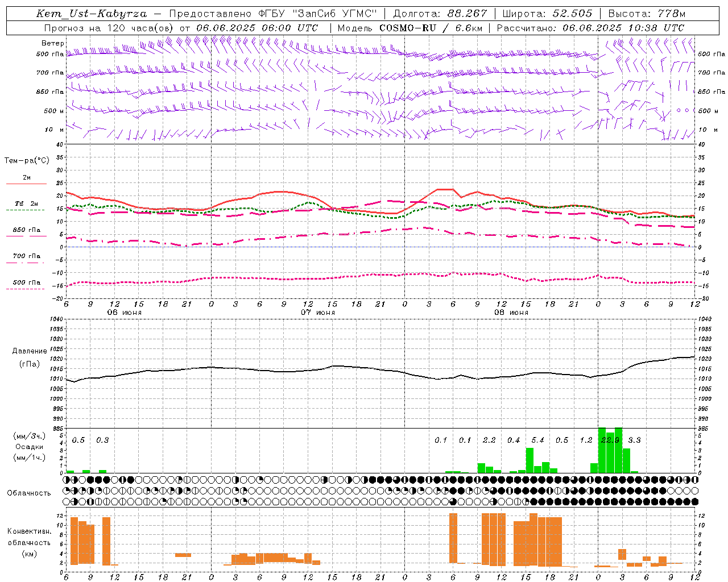The image size is (728, 582).
Task: Click the 06 июня date label
Action: pos(125,313)
